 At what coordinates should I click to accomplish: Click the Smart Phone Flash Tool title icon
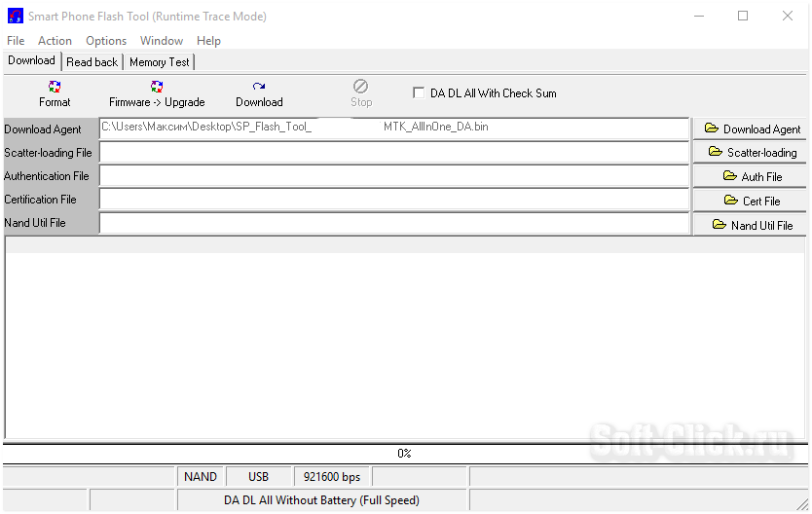coord(15,16)
